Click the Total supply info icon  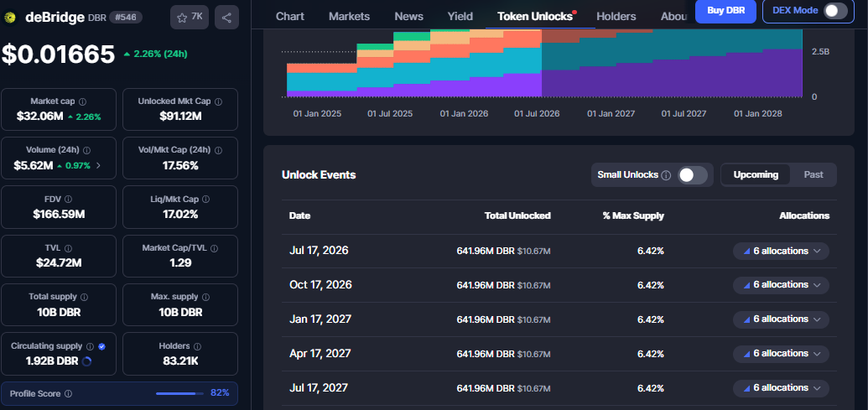coord(82,297)
